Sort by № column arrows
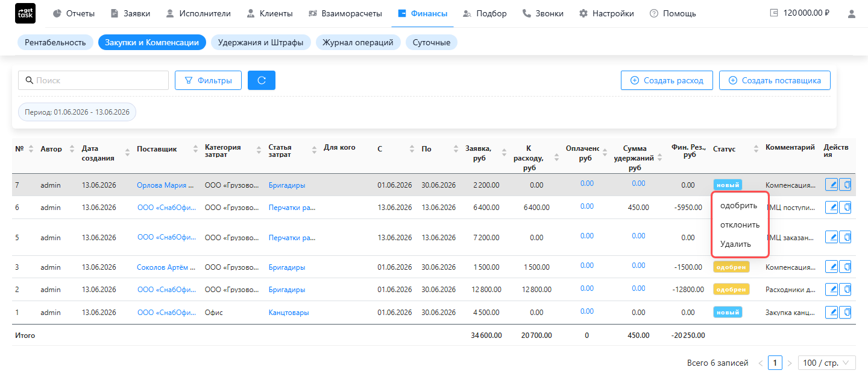Image resolution: width=868 pixels, height=382 pixels. tap(31, 148)
